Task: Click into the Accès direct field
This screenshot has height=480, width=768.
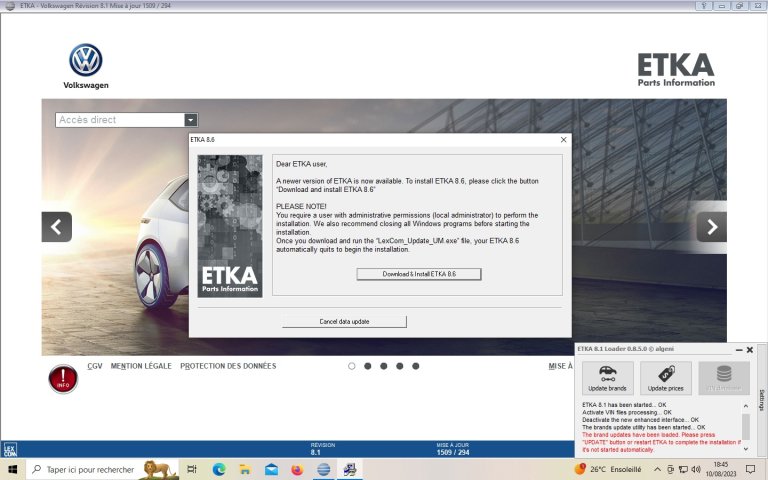Action: (x=120, y=120)
